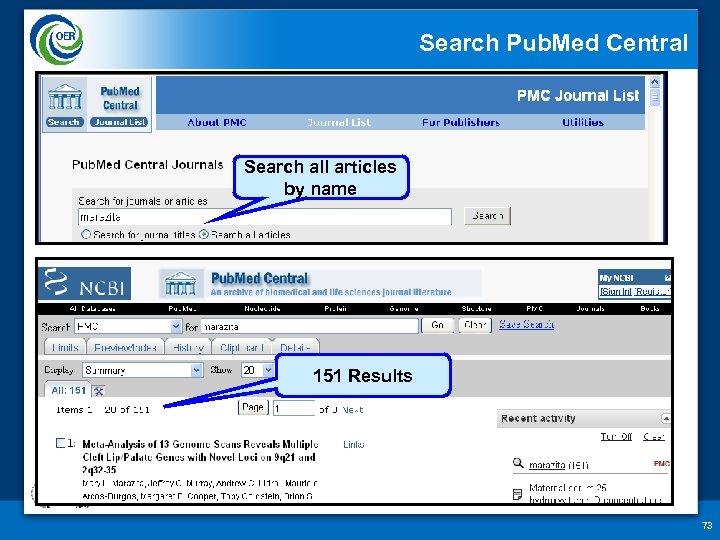Click the Clear link in Recent activity

pos(654,436)
